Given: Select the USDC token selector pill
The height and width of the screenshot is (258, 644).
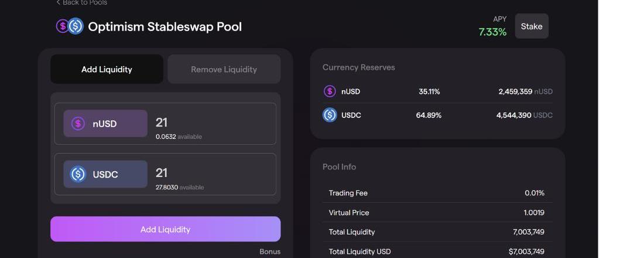Looking at the screenshot, I should (105, 174).
